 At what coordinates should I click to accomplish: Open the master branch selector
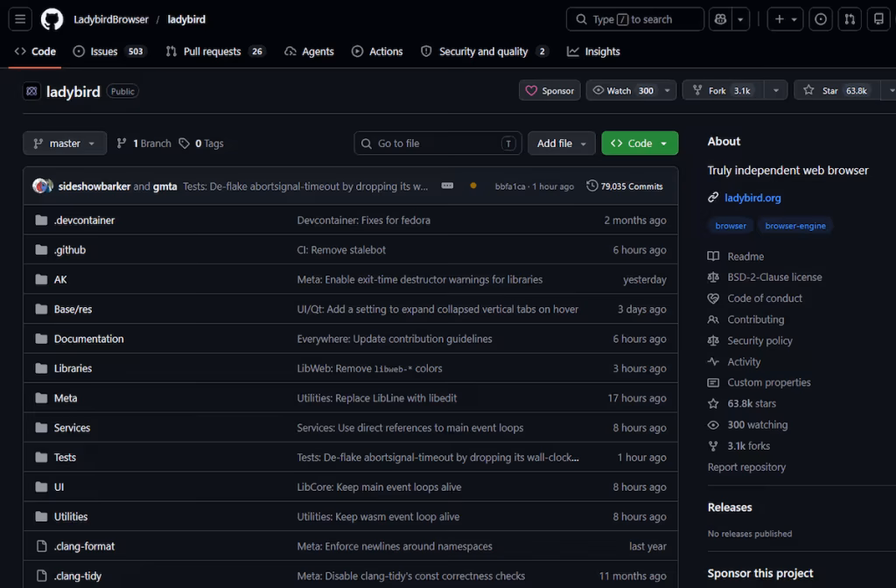click(x=65, y=143)
